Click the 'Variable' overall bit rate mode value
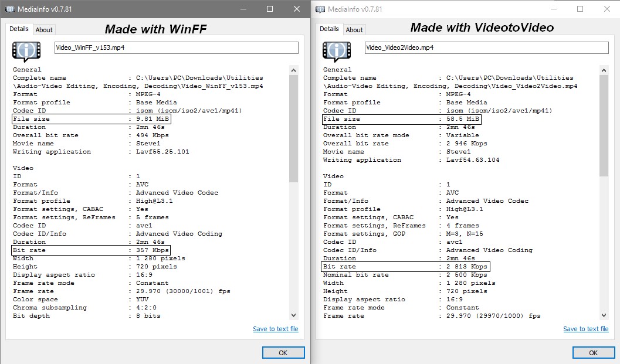The image size is (620, 364). (463, 135)
